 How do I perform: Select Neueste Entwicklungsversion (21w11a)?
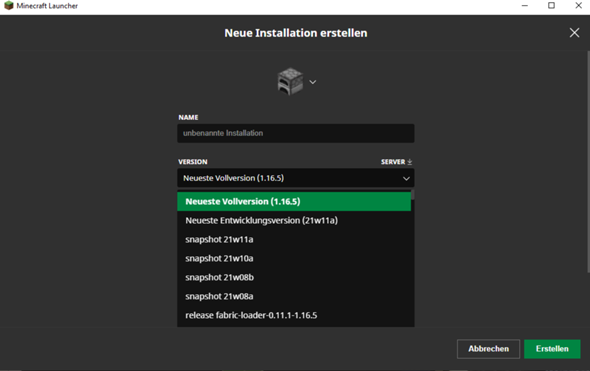[x=294, y=220]
